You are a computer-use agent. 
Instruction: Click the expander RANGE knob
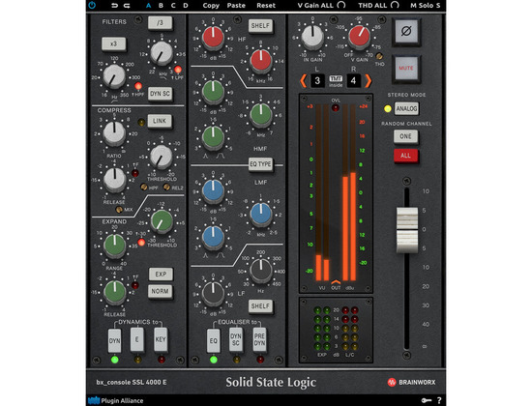click(x=114, y=246)
